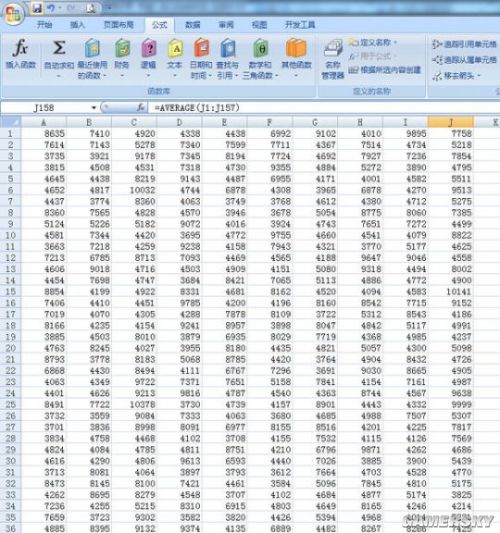The height and width of the screenshot is (533, 500).
Task: Switch to the View (视图) tab
Action: (259, 24)
